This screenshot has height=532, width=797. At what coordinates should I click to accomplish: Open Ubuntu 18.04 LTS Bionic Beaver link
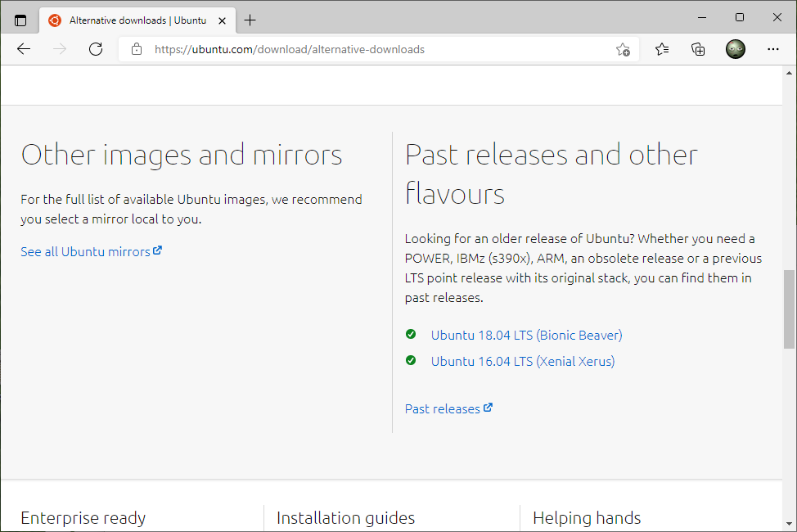pyautogui.click(x=526, y=335)
